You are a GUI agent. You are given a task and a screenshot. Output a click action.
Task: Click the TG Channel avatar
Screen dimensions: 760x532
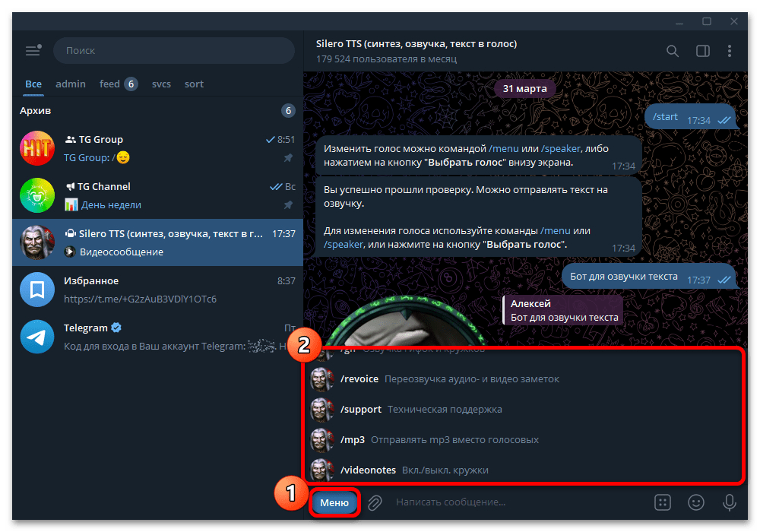(x=37, y=195)
